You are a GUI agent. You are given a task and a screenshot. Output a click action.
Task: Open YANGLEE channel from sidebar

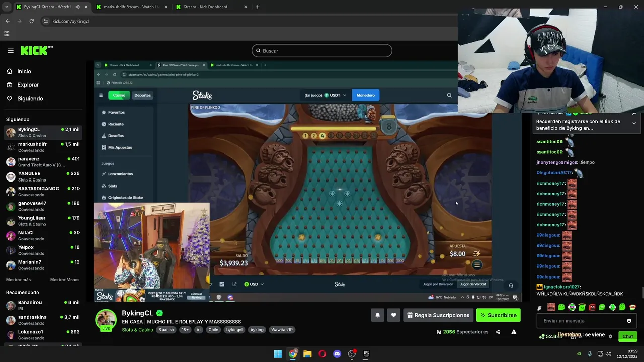click(x=43, y=176)
